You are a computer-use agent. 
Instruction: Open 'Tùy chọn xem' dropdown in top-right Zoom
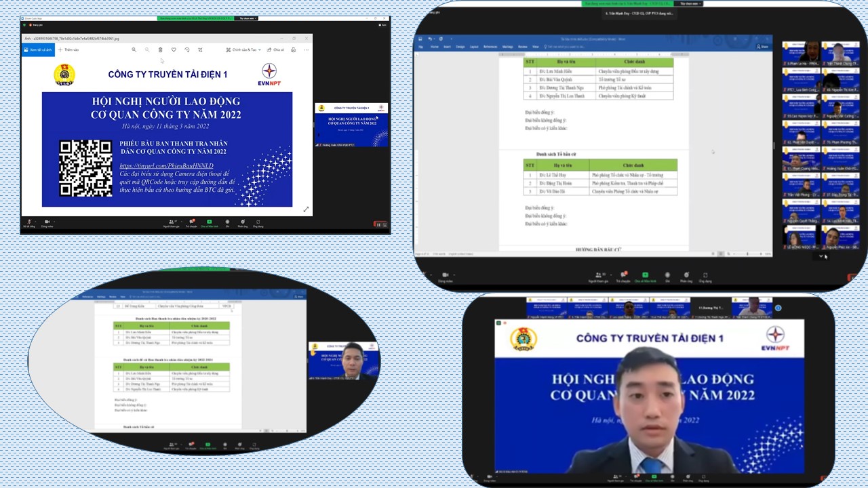coord(691,3)
